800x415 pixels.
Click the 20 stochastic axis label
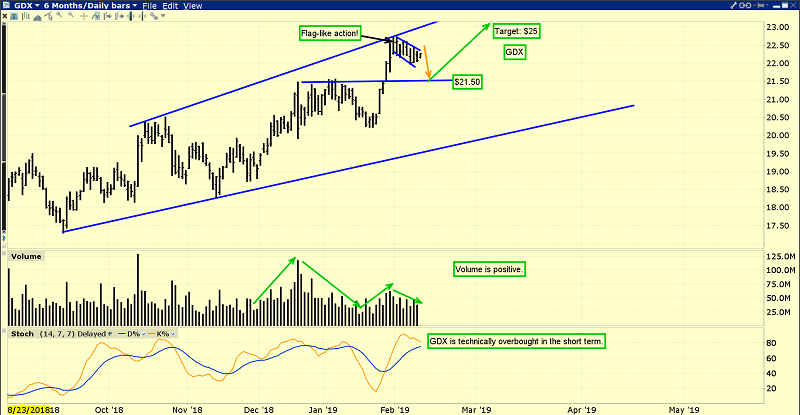pyautogui.click(x=772, y=388)
